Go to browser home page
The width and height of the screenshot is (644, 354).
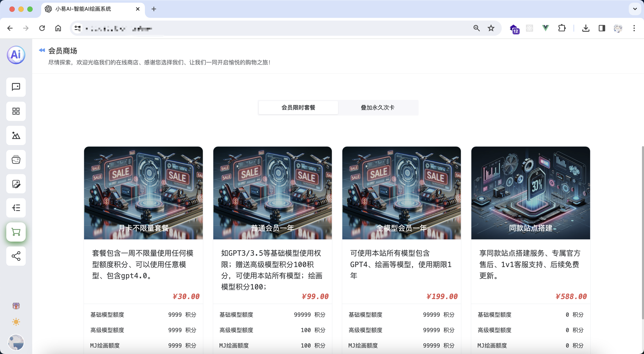(x=58, y=28)
